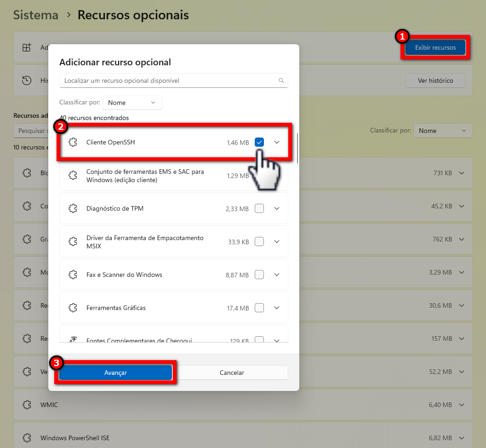Click the Diagnóstico de TPM feature icon
This screenshot has width=486, height=448.
[73, 208]
